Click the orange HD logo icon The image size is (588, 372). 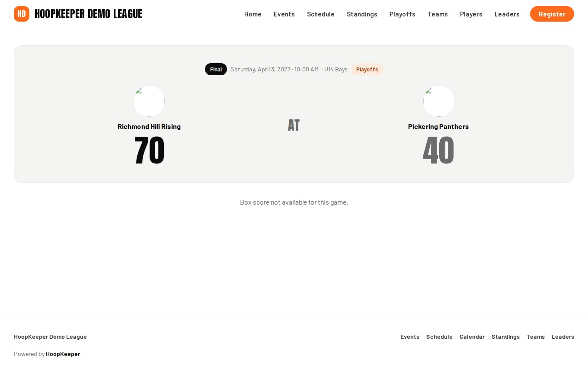pos(22,14)
